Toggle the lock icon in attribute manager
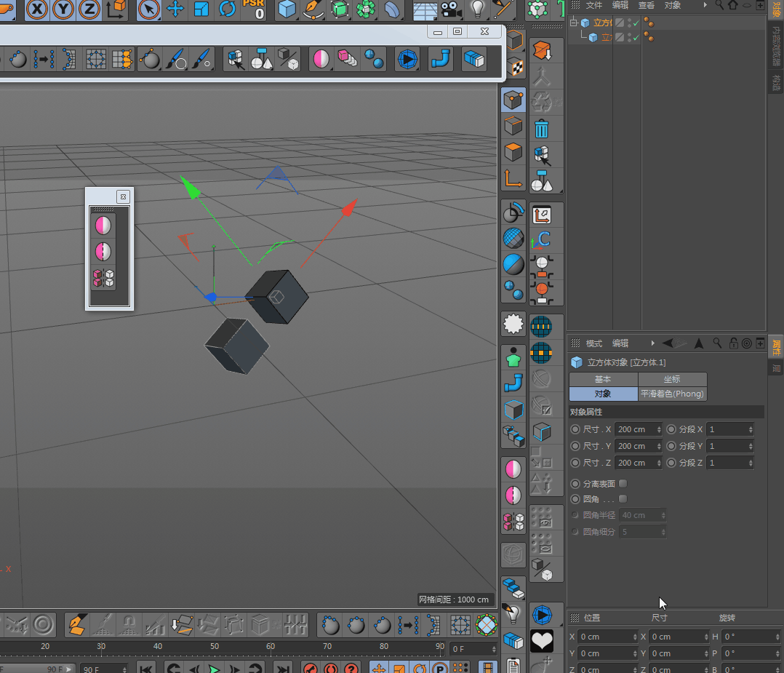Screen dimensions: 784x673 coord(733,343)
